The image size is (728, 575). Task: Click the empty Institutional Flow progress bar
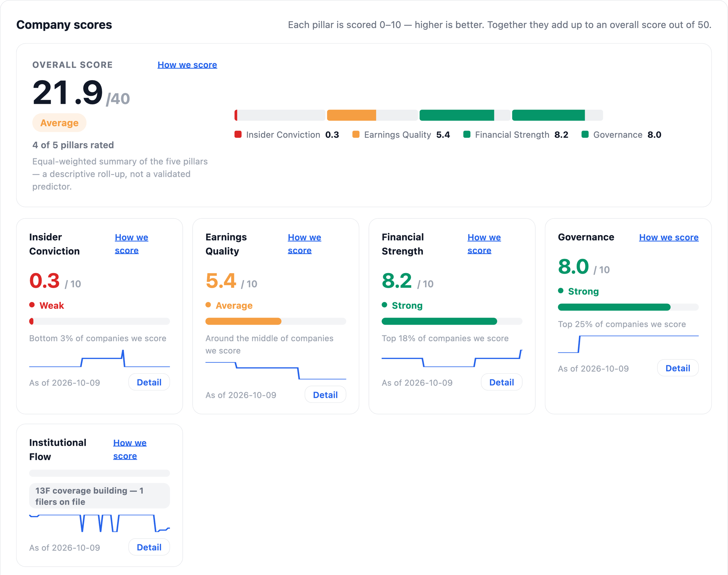tap(99, 473)
